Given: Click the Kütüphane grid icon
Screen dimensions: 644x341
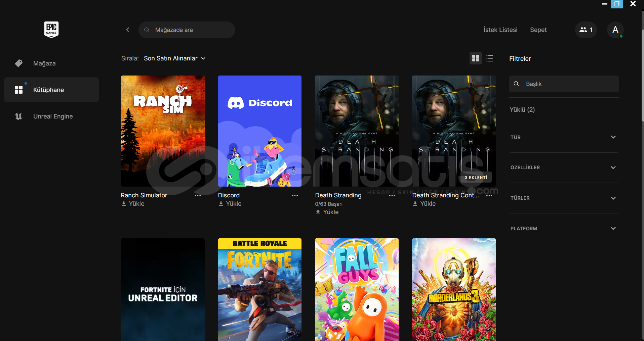Looking at the screenshot, I should pos(19,90).
